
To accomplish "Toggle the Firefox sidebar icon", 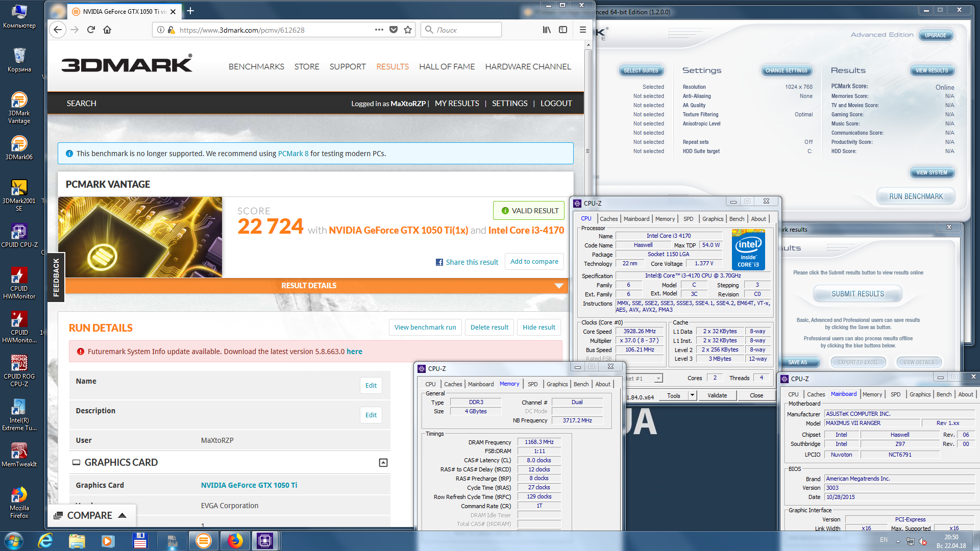I will [x=563, y=30].
